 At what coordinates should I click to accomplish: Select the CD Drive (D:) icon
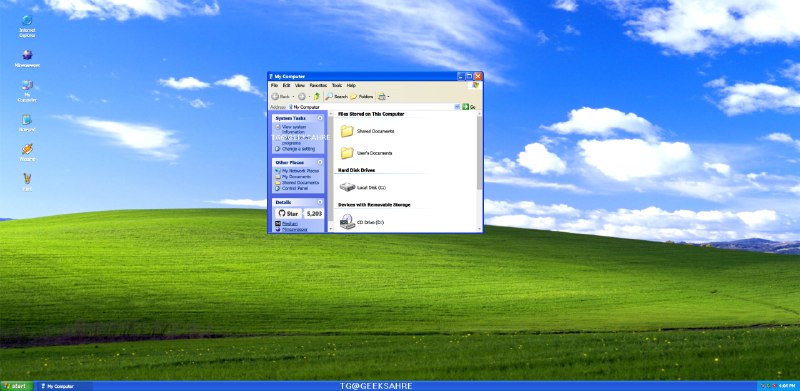tap(347, 222)
